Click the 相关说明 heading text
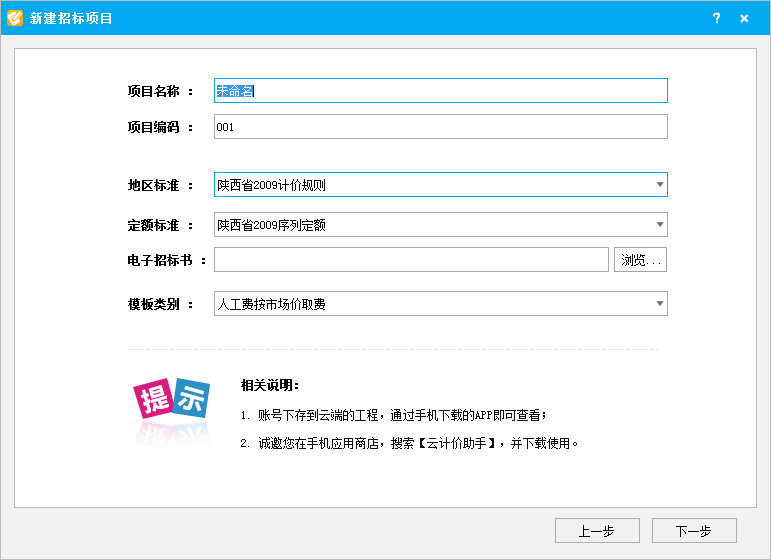771x560 pixels. pyautogui.click(x=269, y=385)
